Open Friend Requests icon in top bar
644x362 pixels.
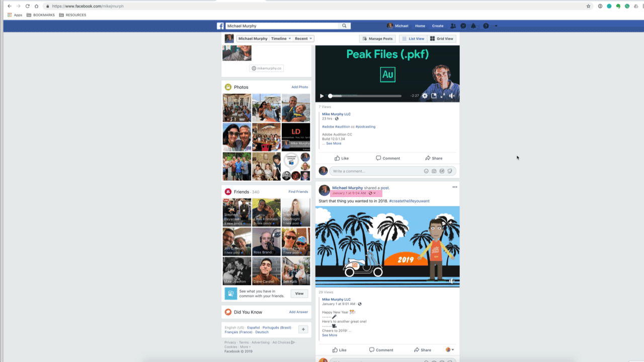click(x=453, y=26)
